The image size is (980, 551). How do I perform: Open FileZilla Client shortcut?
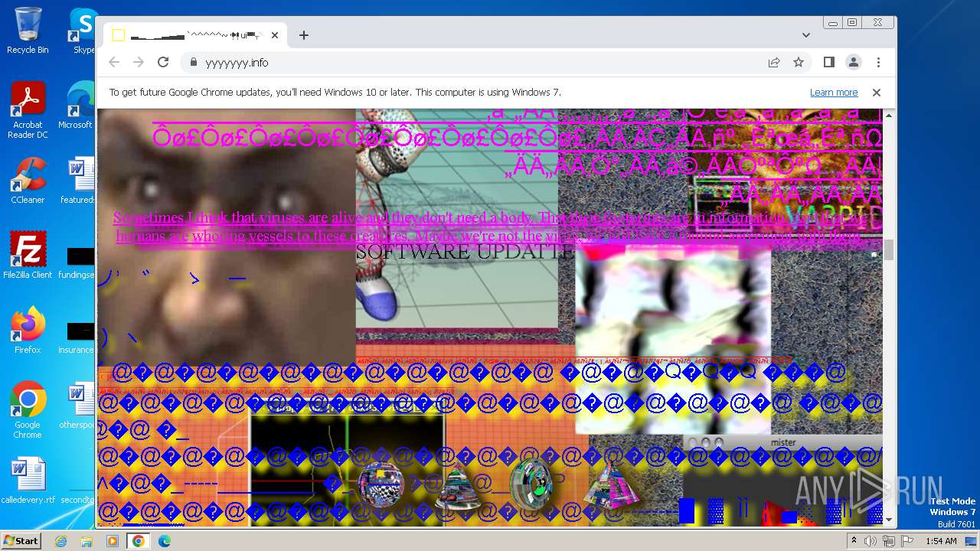click(28, 256)
